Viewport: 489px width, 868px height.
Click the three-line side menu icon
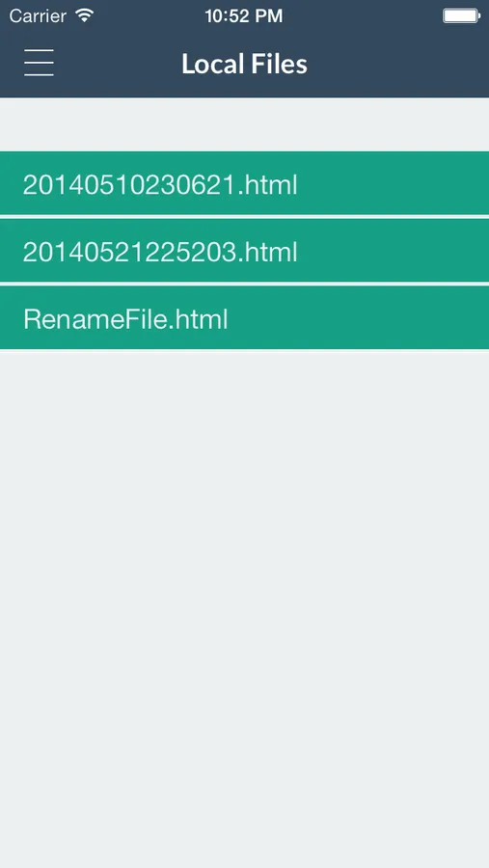point(39,63)
